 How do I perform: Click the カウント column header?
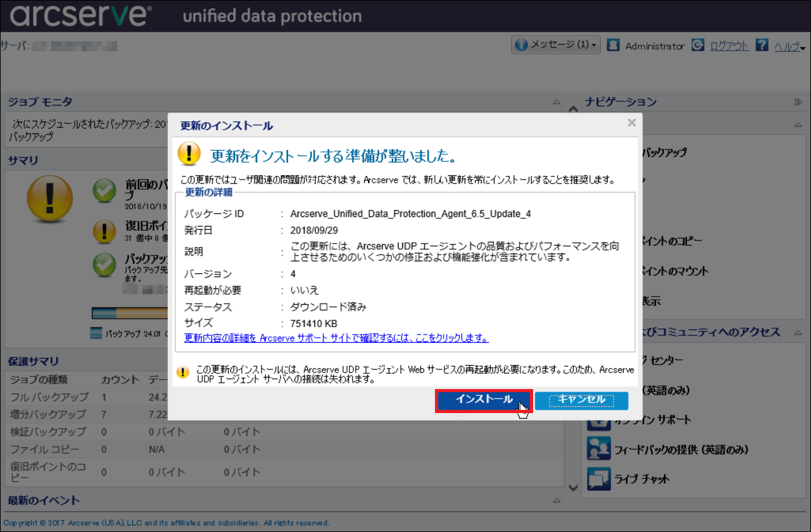pos(120,380)
